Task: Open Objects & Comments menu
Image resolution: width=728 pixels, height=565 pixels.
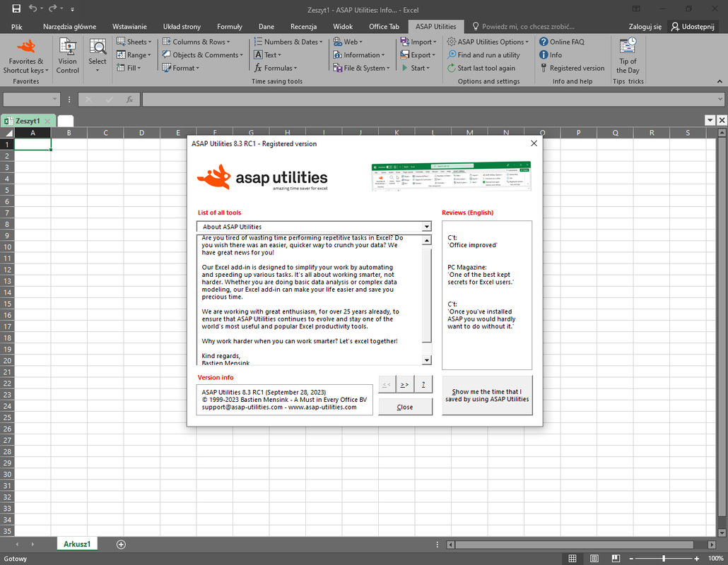Action: click(x=202, y=55)
